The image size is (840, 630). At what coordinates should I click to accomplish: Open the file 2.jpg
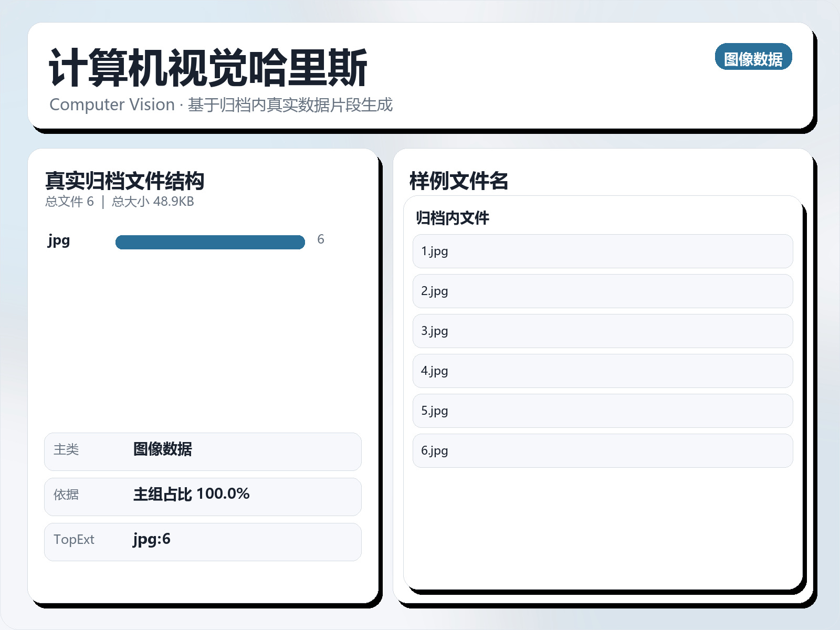602,291
